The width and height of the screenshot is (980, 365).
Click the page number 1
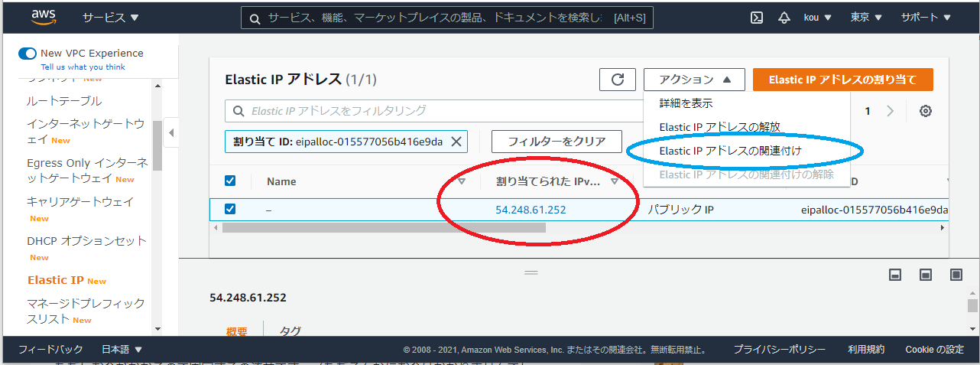[x=868, y=111]
